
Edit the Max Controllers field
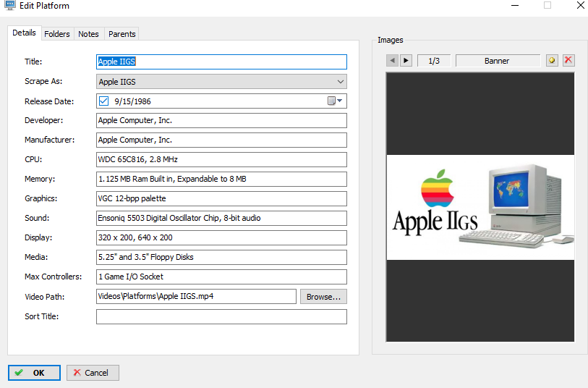point(221,277)
